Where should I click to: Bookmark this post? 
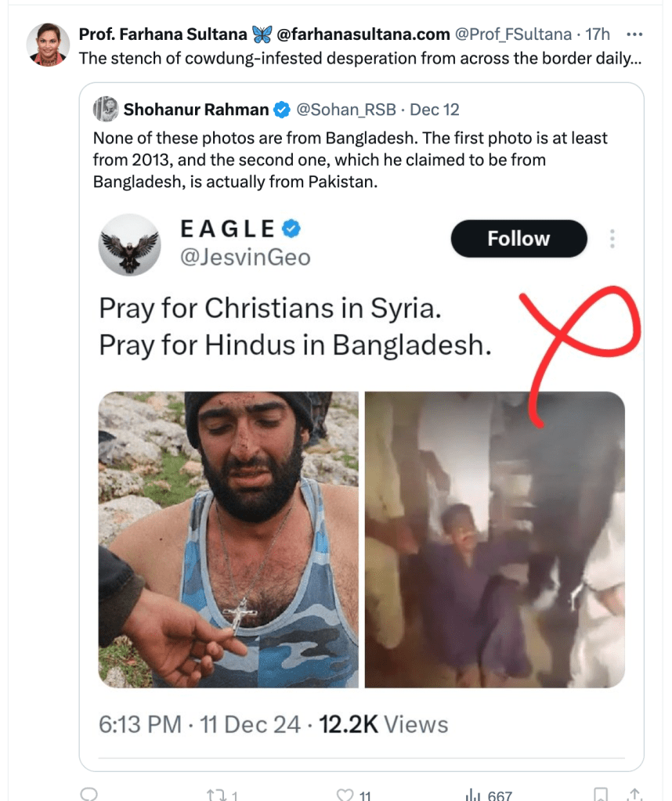[x=601, y=795]
